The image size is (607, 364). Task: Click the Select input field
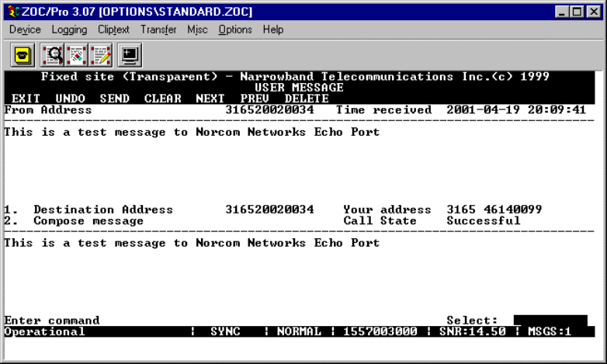[550, 321]
